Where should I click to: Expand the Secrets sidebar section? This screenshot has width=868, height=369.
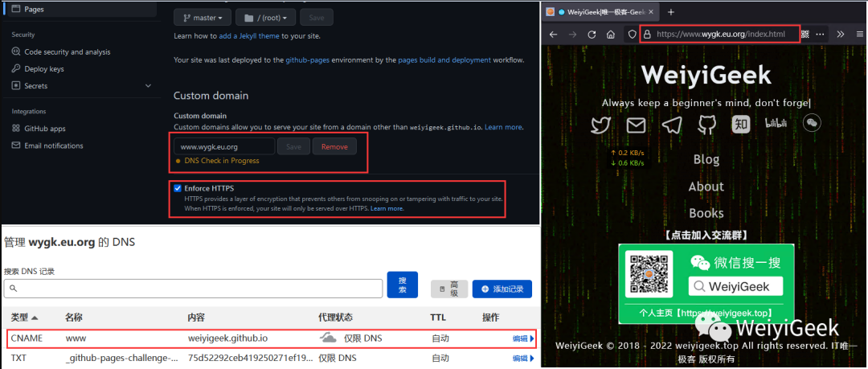pyautogui.click(x=148, y=86)
